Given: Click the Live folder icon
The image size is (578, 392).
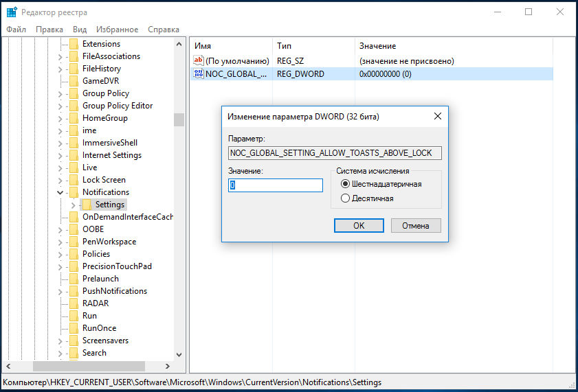Looking at the screenshot, I should (x=74, y=168).
